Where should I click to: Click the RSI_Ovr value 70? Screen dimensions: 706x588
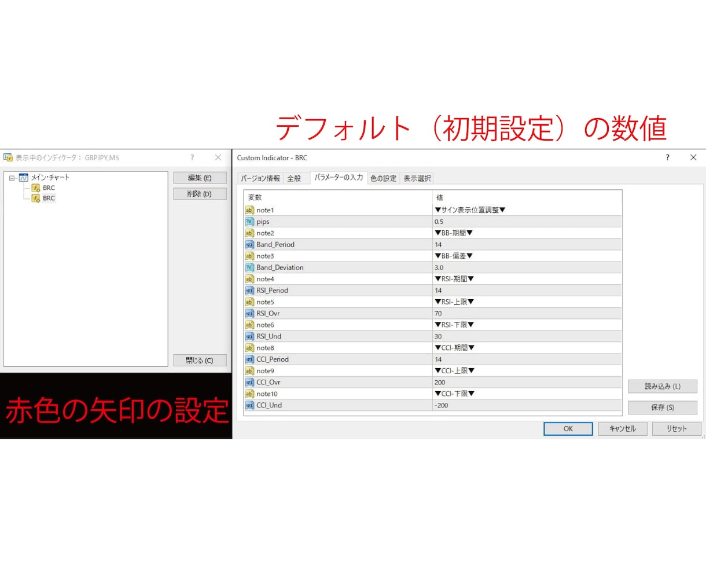click(438, 314)
